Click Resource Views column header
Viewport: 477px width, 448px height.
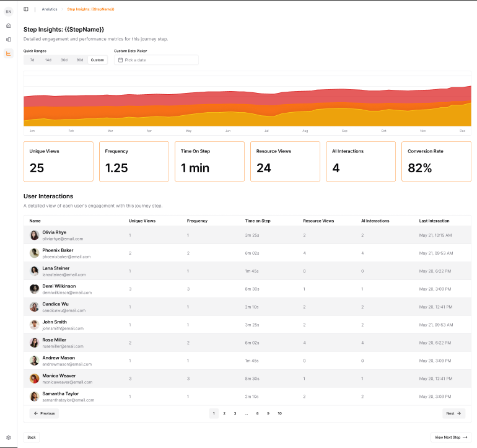pos(318,221)
